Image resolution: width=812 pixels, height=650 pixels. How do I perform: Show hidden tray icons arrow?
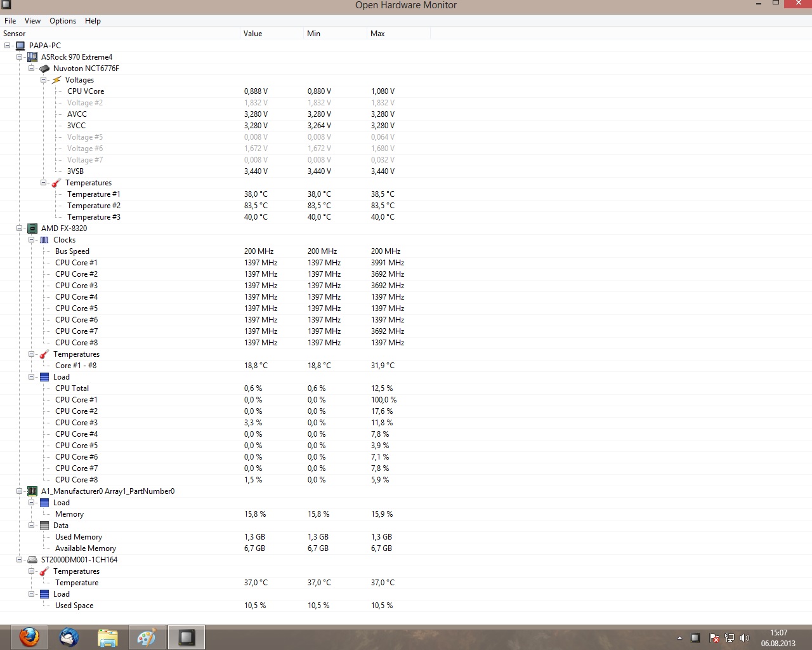[x=679, y=638]
